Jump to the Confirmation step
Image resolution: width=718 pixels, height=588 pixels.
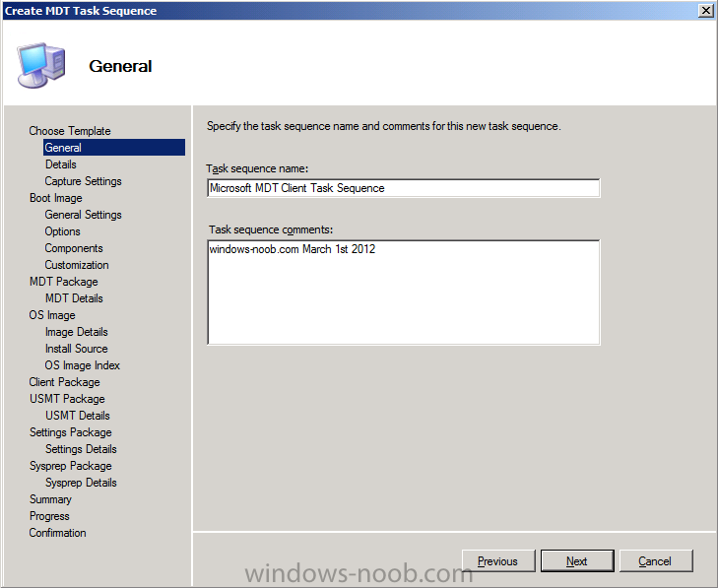click(x=58, y=533)
